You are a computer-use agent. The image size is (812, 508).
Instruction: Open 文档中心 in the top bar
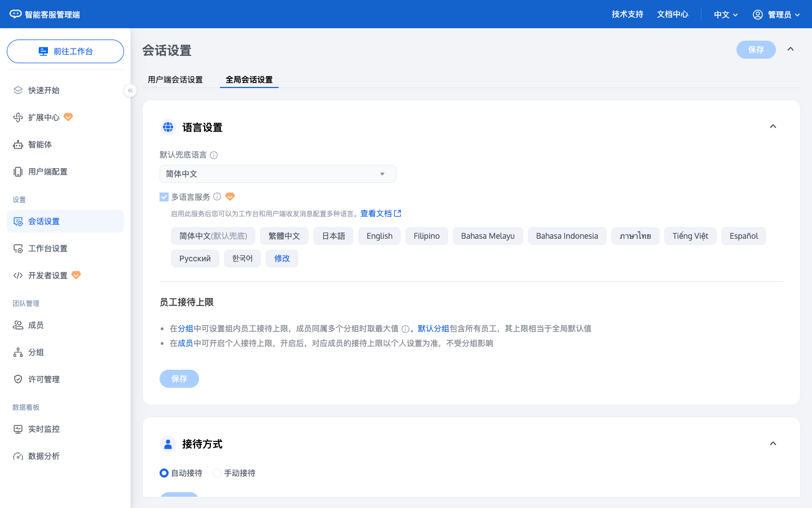tap(673, 14)
